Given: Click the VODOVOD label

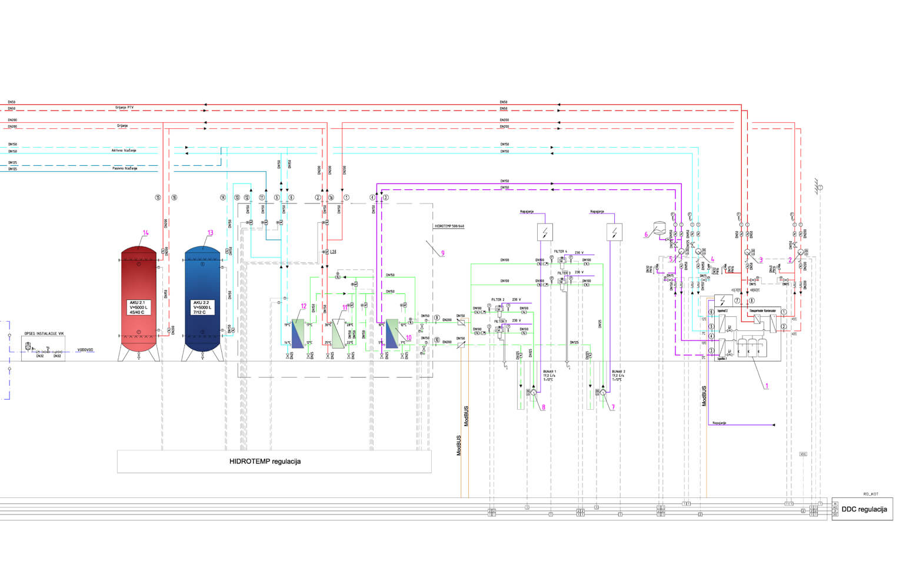Looking at the screenshot, I should 85,350.
